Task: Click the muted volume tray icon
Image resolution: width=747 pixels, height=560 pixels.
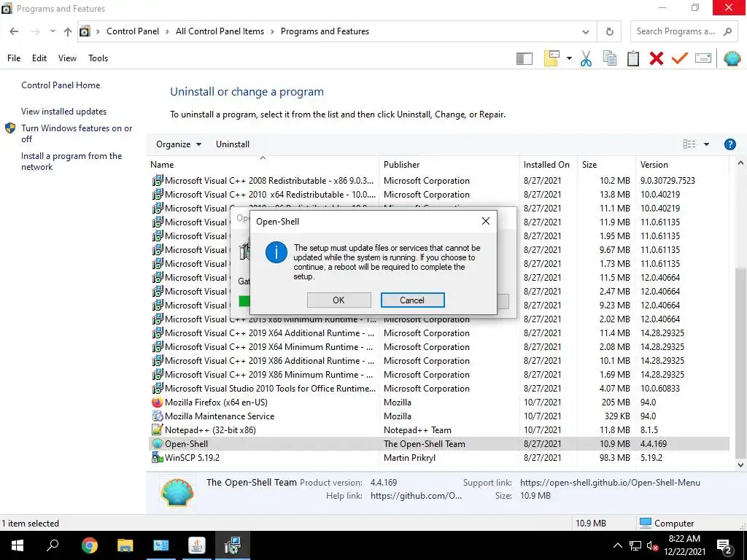Action: 653,545
